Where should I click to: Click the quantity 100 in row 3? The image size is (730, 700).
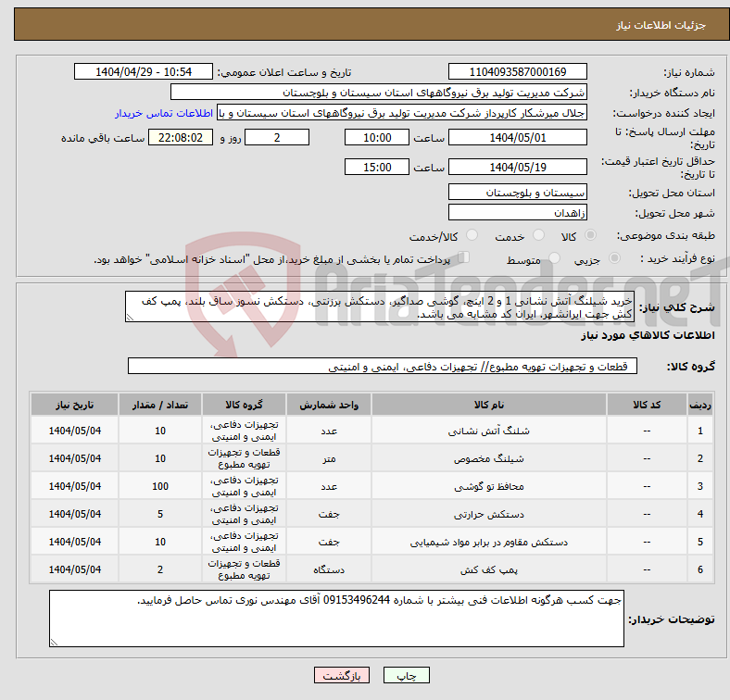click(160, 486)
